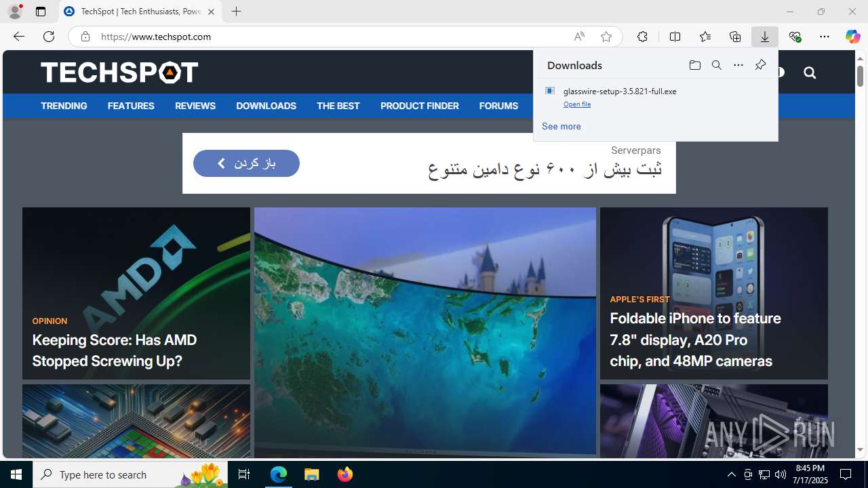The width and height of the screenshot is (868, 488).
Task: Open the TRENDING menu
Action: pos(64,106)
